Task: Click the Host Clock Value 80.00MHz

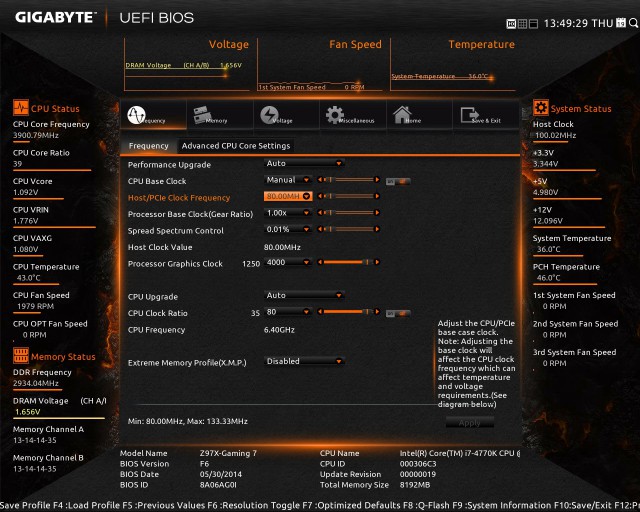Action: (x=282, y=247)
